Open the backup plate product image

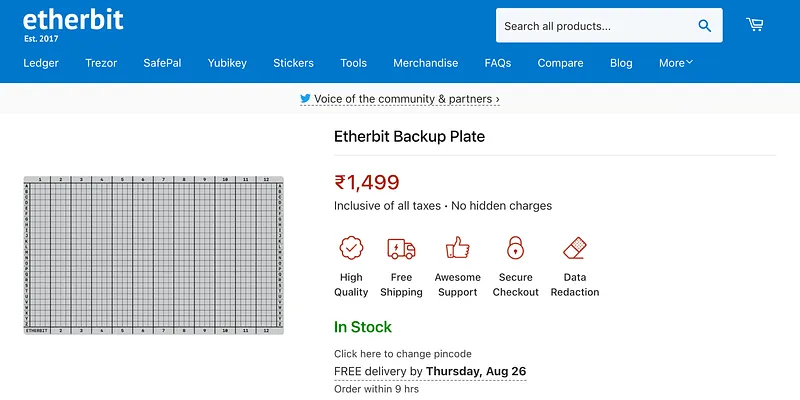pos(154,255)
